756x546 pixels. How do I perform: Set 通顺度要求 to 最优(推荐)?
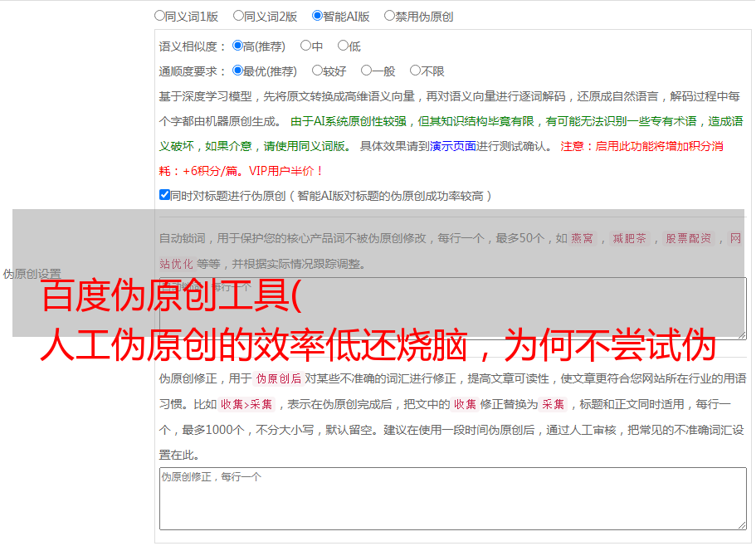tap(237, 71)
